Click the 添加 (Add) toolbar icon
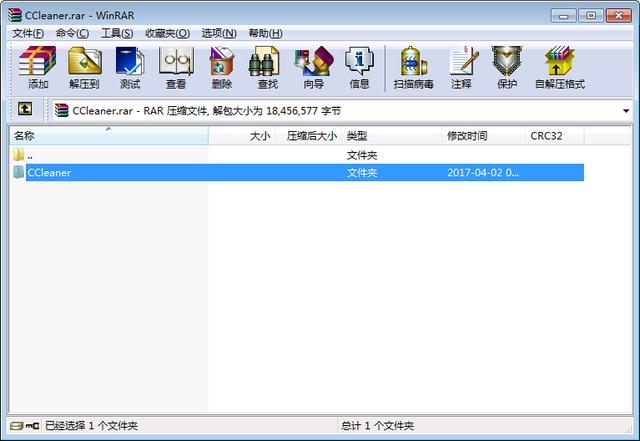Screen dimensions: 640x441 pyautogui.click(x=38, y=68)
